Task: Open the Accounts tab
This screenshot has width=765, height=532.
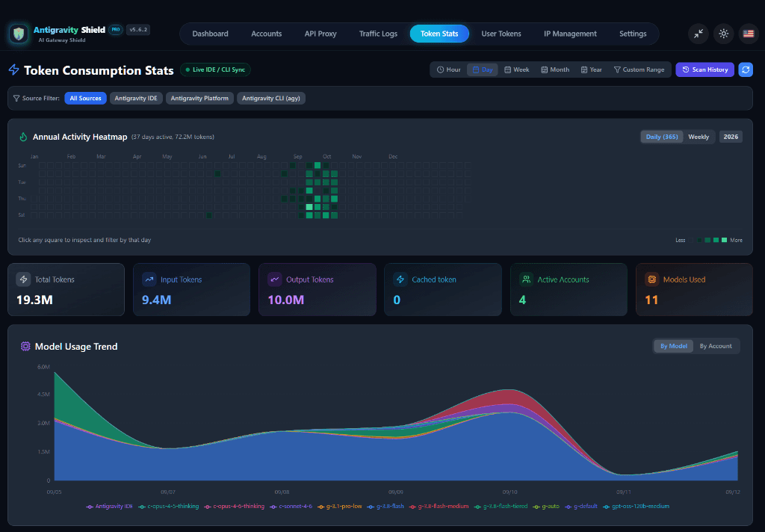Action: pyautogui.click(x=267, y=34)
